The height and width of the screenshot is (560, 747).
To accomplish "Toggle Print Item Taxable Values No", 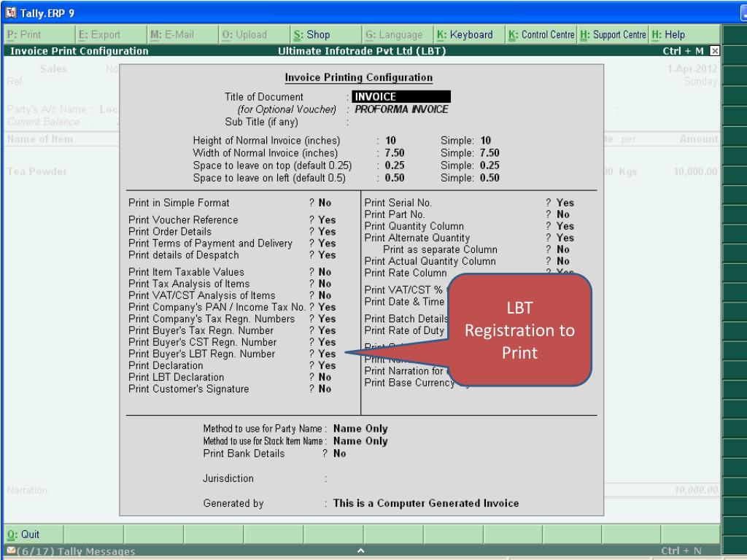I will point(325,272).
